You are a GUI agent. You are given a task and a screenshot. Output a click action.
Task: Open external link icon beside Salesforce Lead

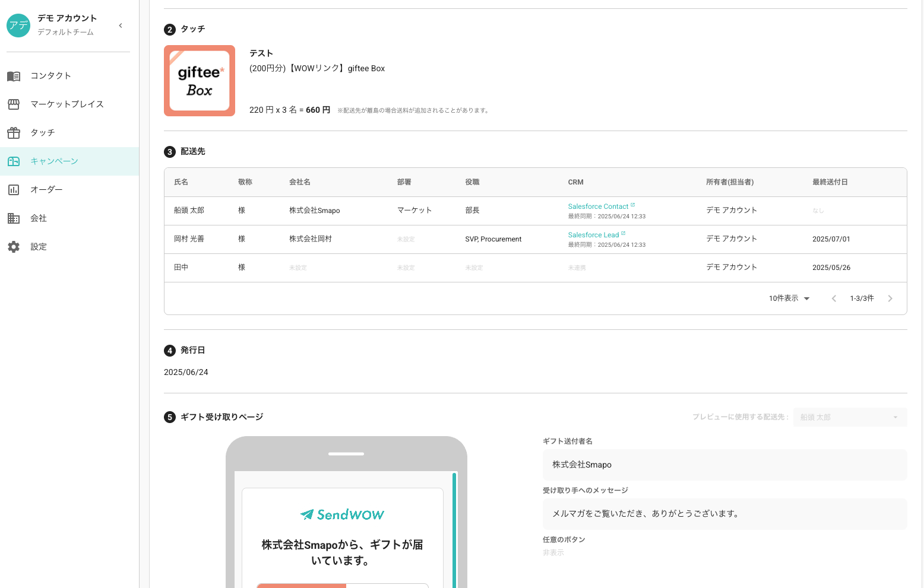coord(623,234)
